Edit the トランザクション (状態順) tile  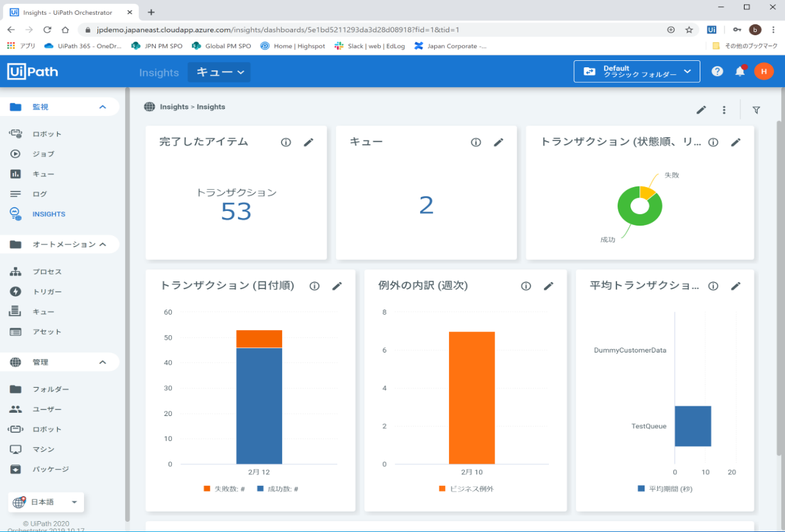(736, 142)
